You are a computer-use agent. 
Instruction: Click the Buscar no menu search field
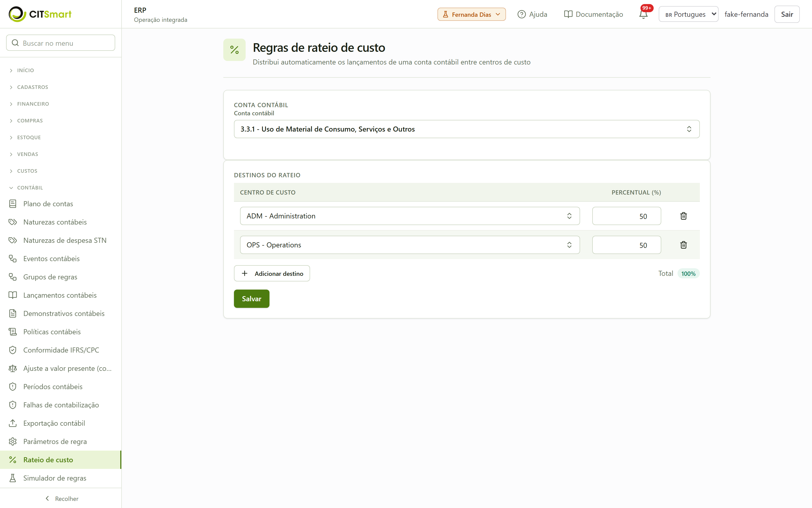click(60, 43)
